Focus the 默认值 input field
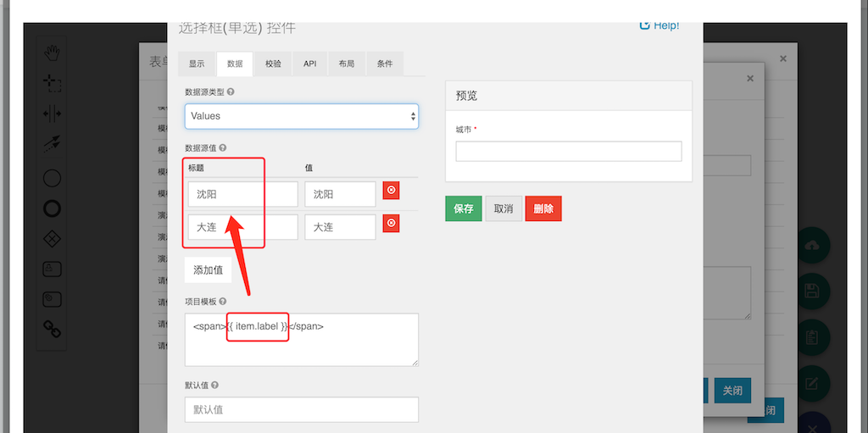 [302, 410]
